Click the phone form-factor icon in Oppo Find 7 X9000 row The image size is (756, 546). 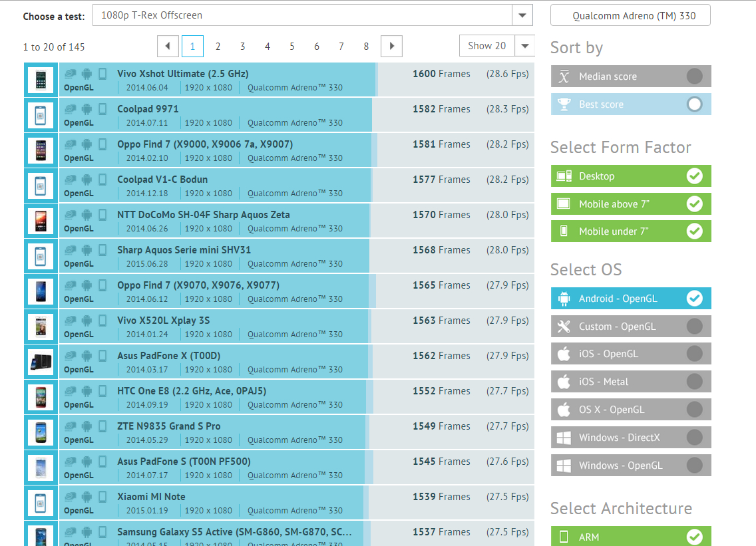click(102, 144)
